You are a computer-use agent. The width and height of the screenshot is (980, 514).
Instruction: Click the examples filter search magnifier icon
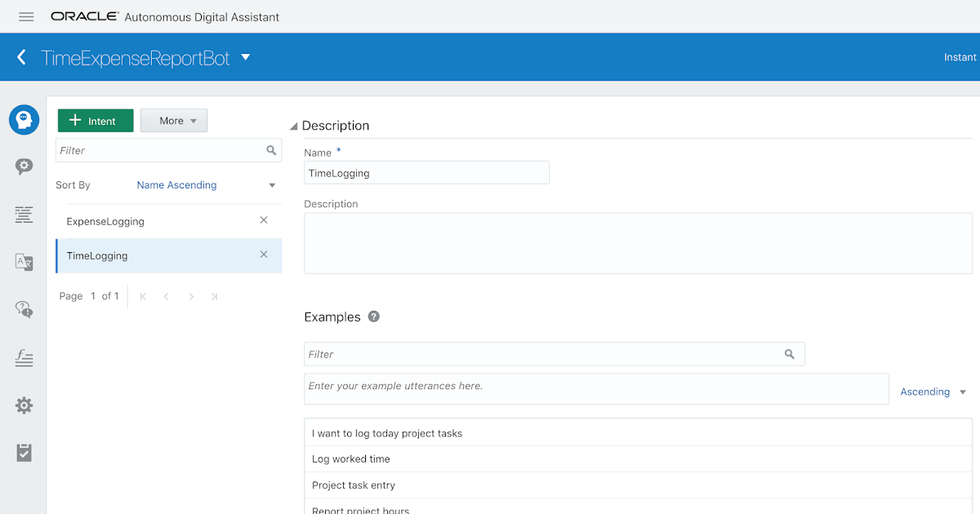[789, 353]
